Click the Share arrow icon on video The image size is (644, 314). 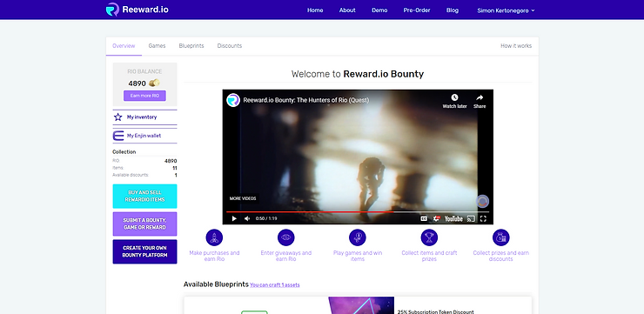[x=480, y=97]
